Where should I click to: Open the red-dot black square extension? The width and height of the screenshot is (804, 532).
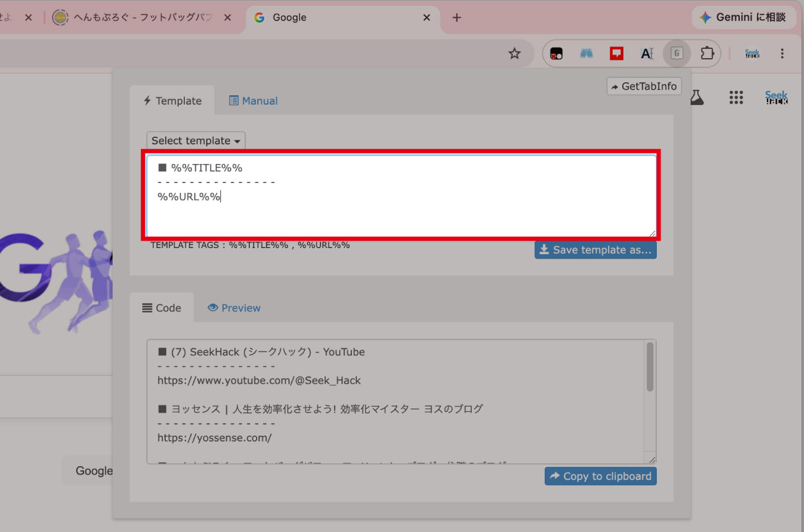pyautogui.click(x=556, y=54)
